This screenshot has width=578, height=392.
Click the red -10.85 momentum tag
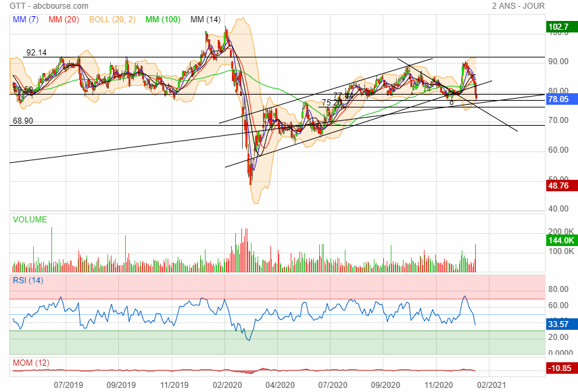[x=562, y=368]
